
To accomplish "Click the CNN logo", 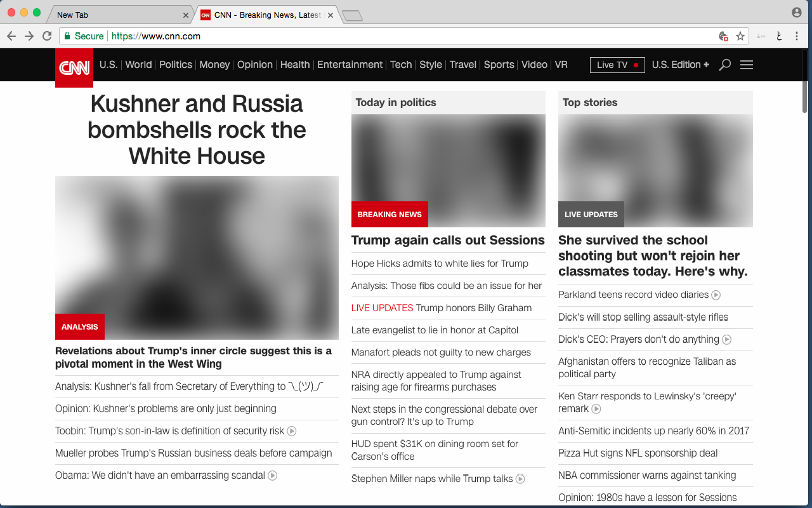I will [74, 68].
